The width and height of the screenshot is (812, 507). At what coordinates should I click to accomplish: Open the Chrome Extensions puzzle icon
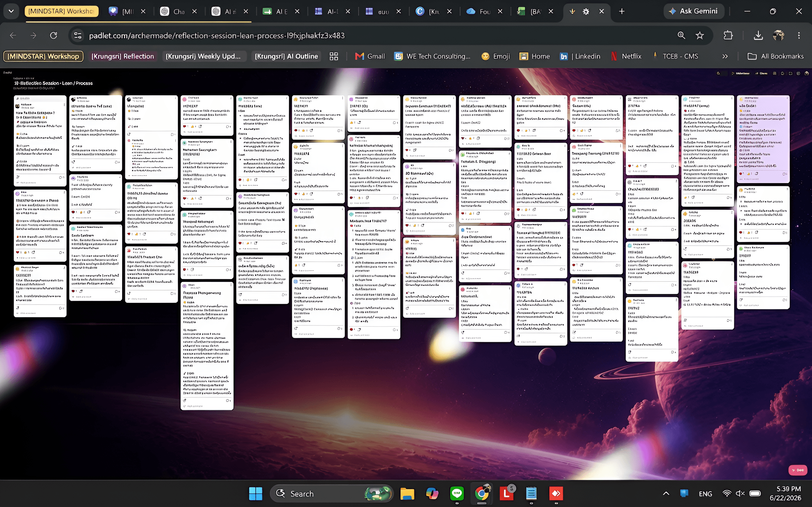click(728, 35)
